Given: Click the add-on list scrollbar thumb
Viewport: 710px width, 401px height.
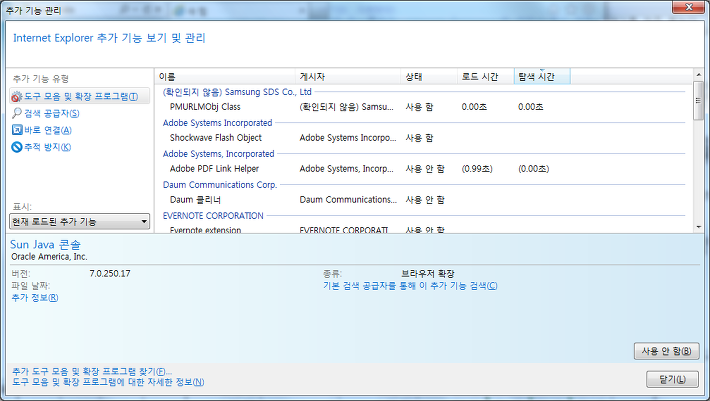Looking at the screenshot, I should (x=698, y=101).
